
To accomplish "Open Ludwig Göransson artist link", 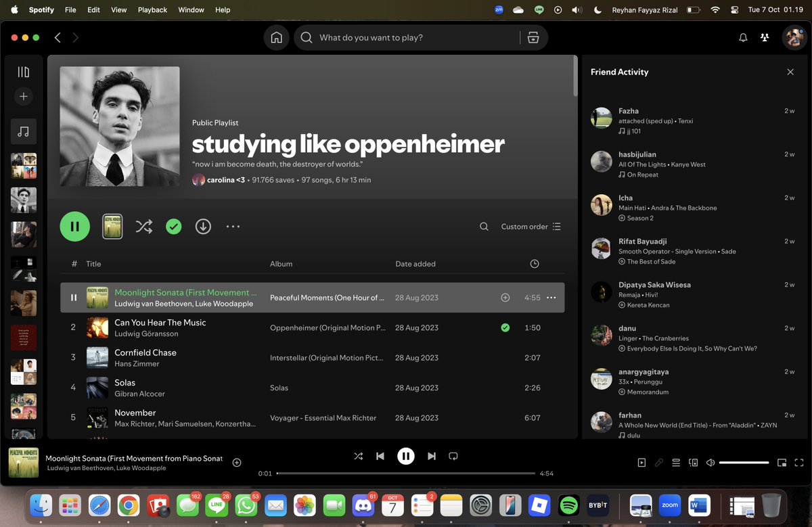I will (145, 334).
